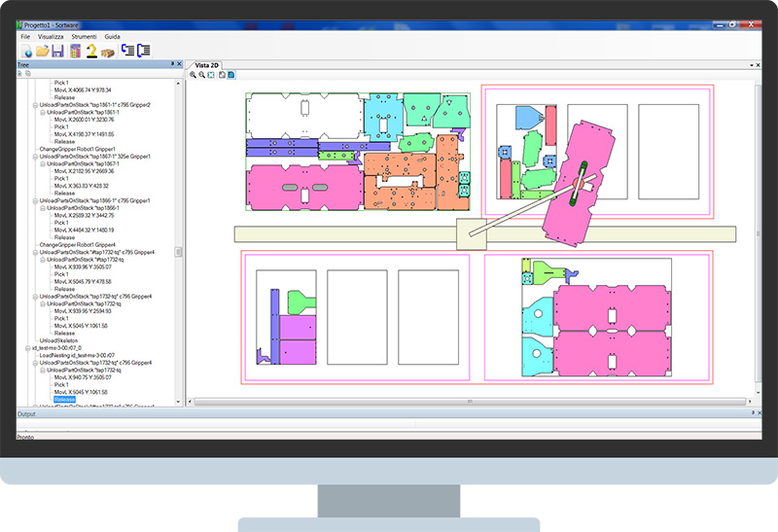The width and height of the screenshot is (778, 532).
Task: Switch to the Vista 2D tab
Action: coord(208,64)
